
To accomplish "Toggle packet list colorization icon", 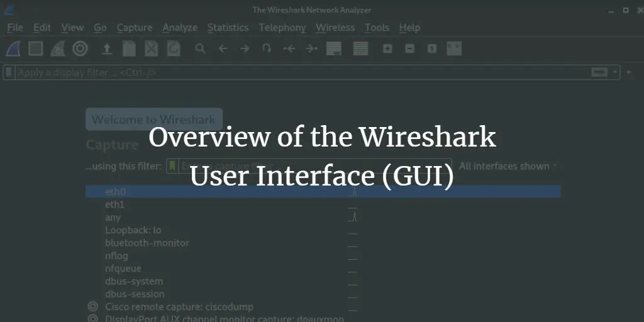I will click(x=360, y=49).
